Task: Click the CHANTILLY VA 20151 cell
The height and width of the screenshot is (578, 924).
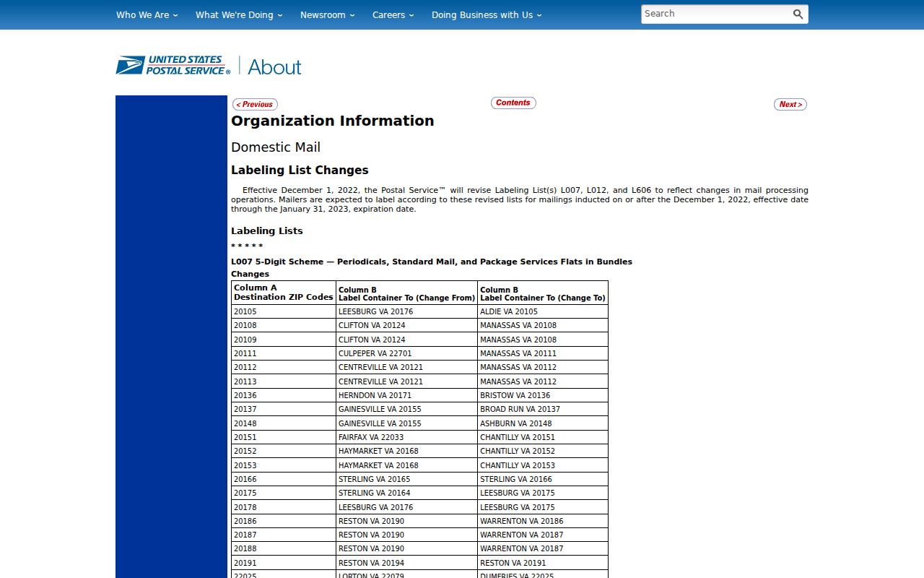Action: tap(543, 437)
